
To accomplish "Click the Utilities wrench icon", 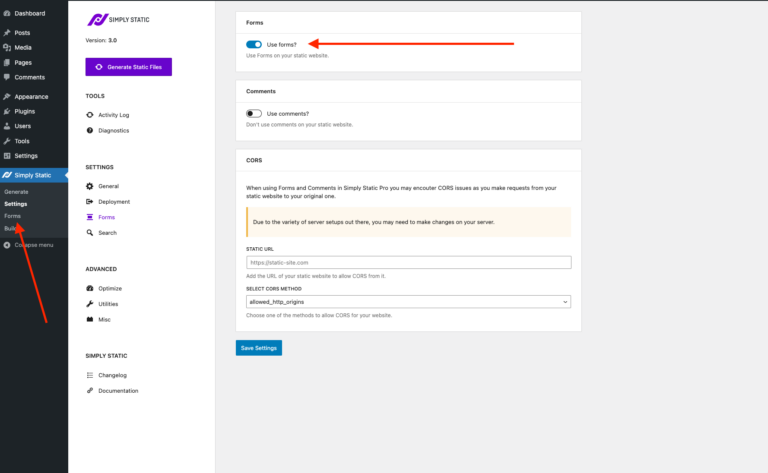I will (90, 303).
